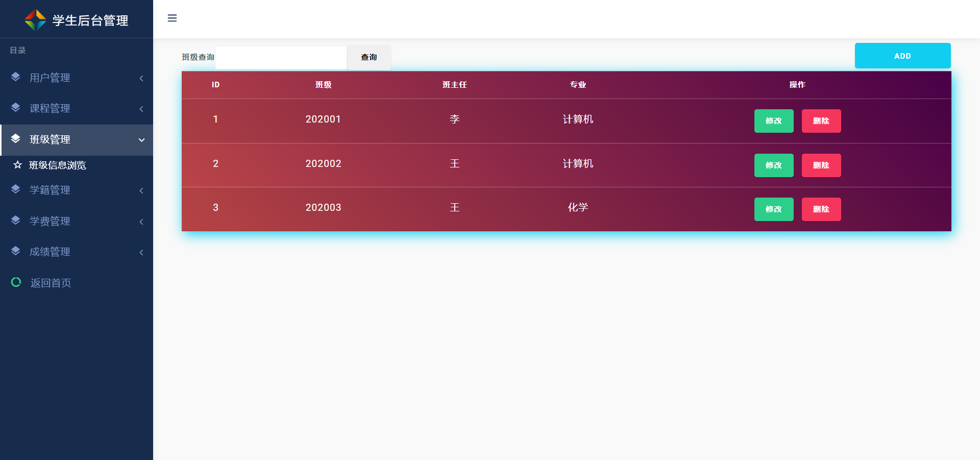Click the 班主任 column header
Screen dimensions: 980x460
point(455,85)
